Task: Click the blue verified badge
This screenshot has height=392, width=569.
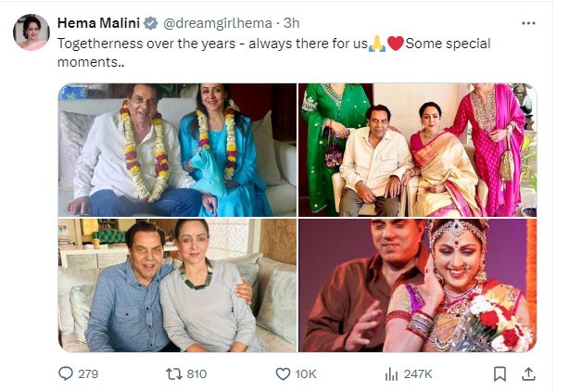Action: click(153, 22)
